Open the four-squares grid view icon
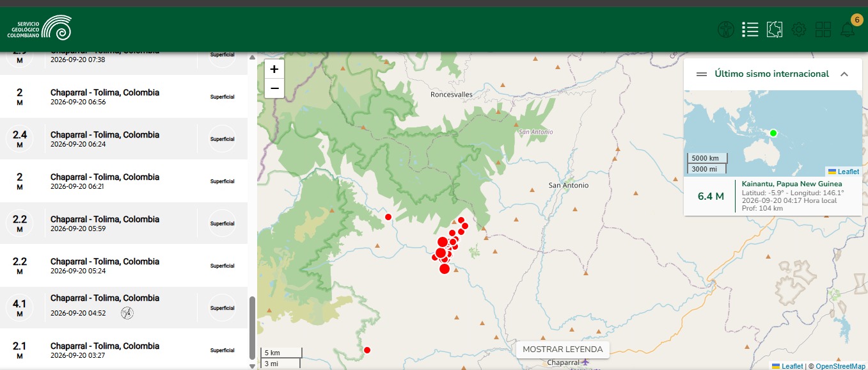868x370 pixels. point(823,29)
